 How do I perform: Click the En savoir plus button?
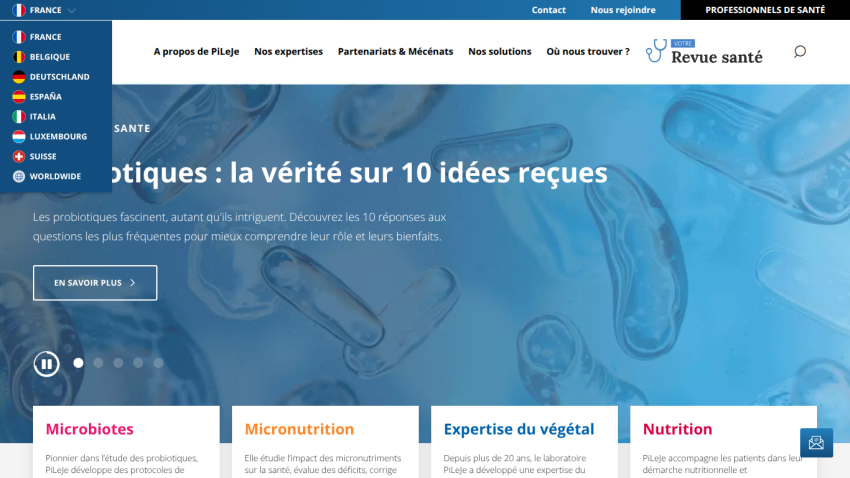[95, 283]
